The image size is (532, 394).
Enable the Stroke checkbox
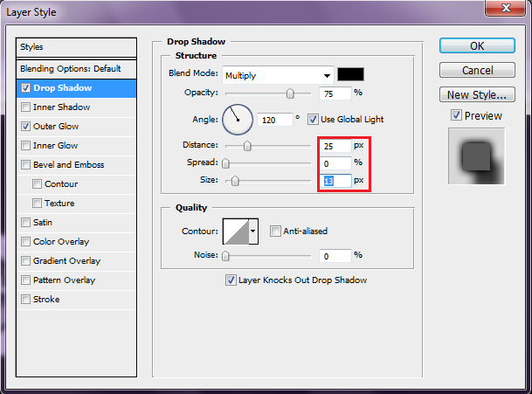point(25,300)
